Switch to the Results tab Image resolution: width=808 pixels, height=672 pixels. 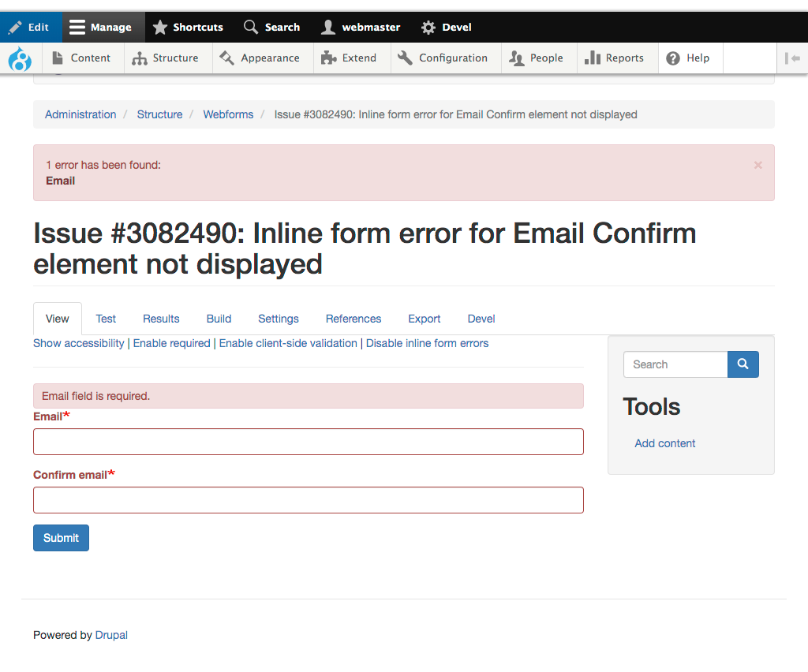pos(161,319)
